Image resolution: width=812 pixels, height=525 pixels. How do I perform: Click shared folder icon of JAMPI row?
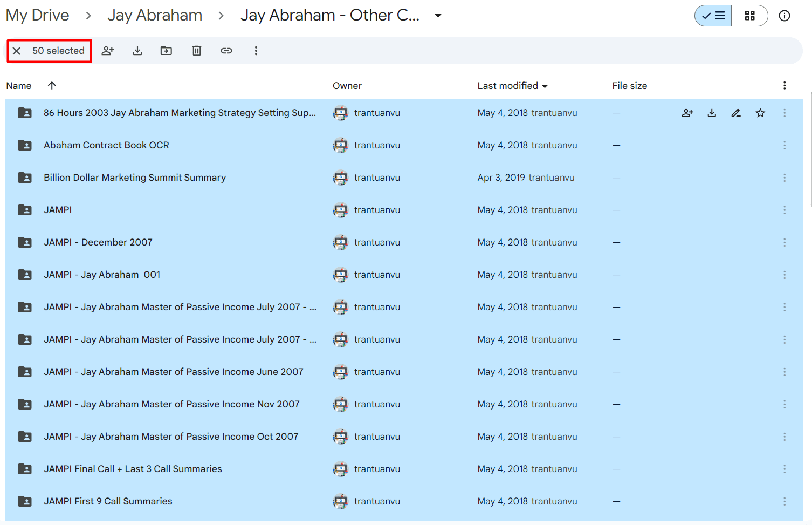(x=25, y=210)
